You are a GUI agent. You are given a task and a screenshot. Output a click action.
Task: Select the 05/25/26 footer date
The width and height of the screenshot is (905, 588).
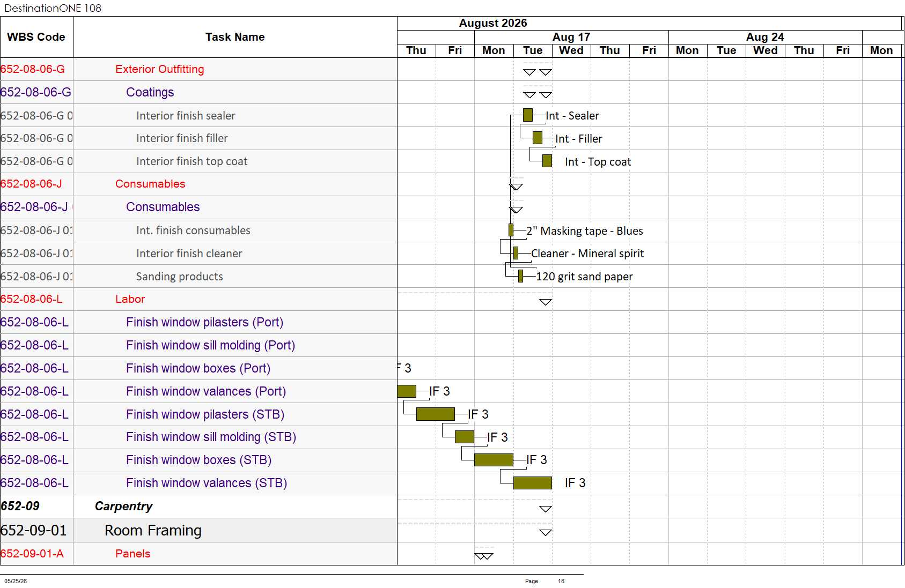pos(16,581)
